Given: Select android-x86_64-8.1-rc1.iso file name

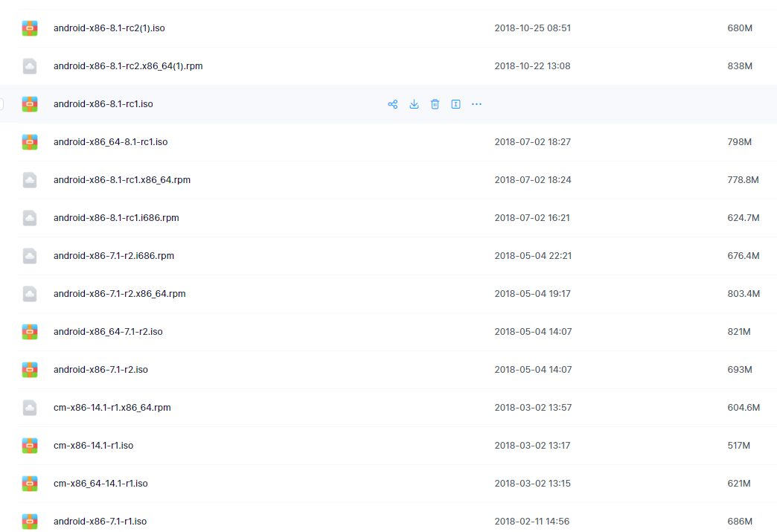Looking at the screenshot, I should coord(110,142).
